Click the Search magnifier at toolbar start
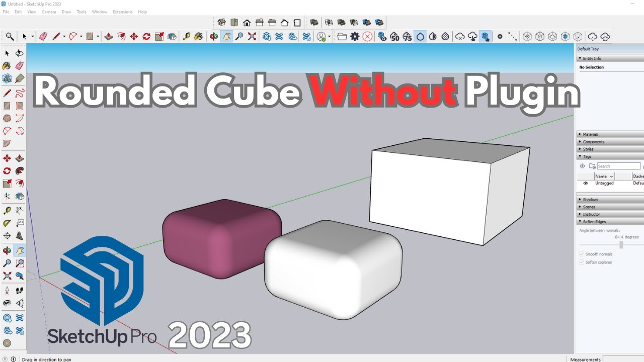 click(x=10, y=37)
